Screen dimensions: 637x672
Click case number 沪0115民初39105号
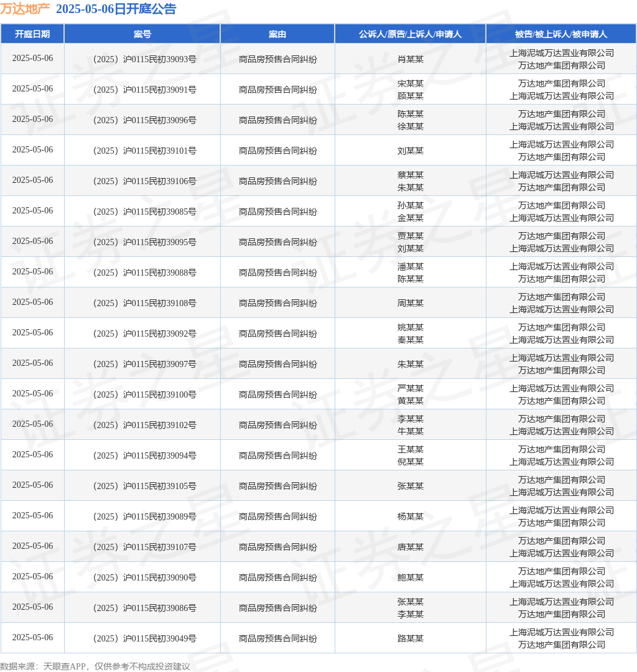145,485
